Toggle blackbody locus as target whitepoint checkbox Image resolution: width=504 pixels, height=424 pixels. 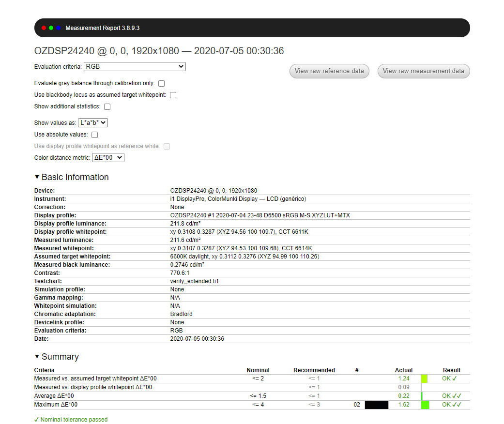[x=173, y=95]
